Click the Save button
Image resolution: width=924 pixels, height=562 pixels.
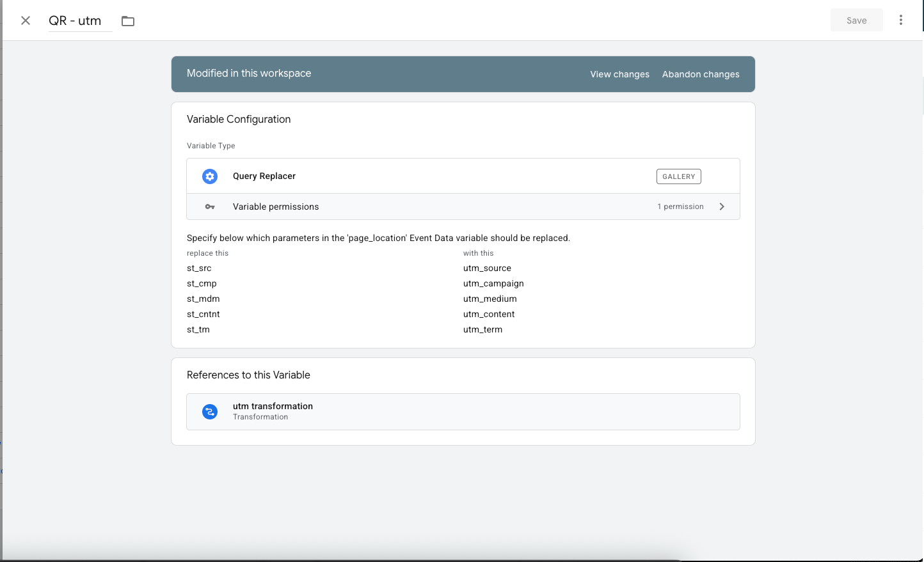click(856, 20)
